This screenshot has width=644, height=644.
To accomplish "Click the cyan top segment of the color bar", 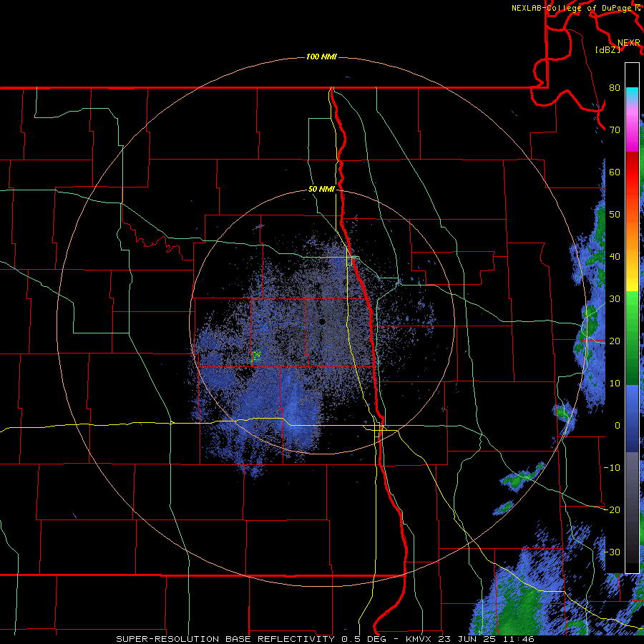I will (632, 95).
